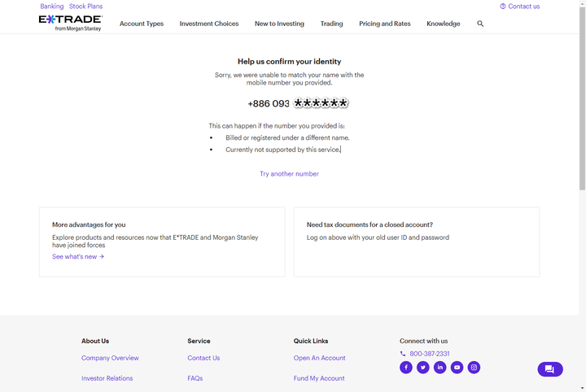Open the FAQs footer link
This screenshot has width=586, height=392.
195,378
